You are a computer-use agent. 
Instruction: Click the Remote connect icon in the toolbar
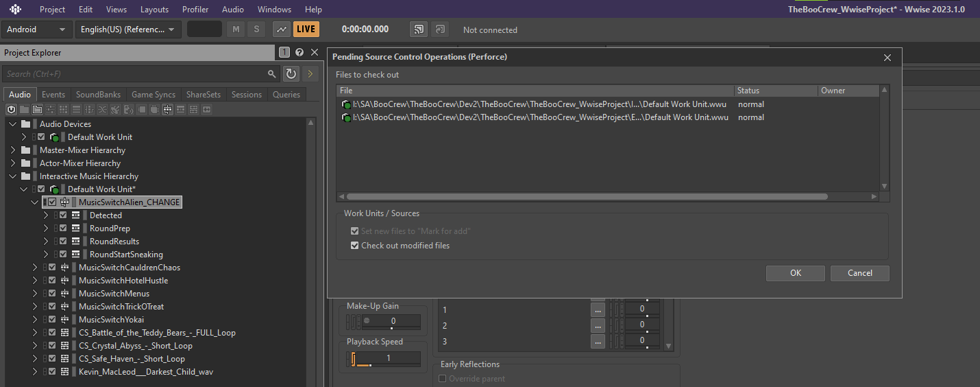[418, 29]
